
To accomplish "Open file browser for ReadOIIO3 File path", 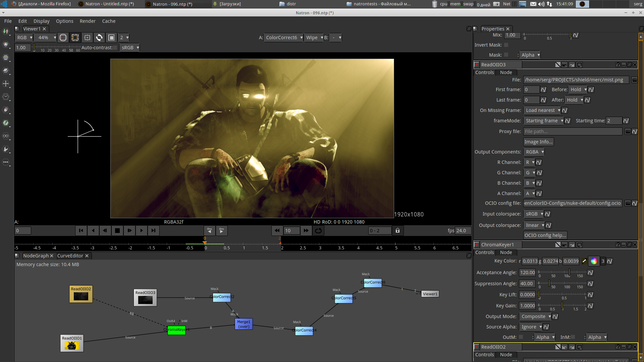I will coord(634,80).
